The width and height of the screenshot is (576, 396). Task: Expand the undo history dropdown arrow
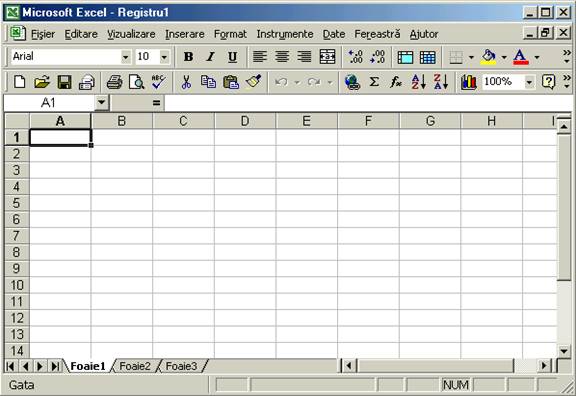tap(297, 82)
